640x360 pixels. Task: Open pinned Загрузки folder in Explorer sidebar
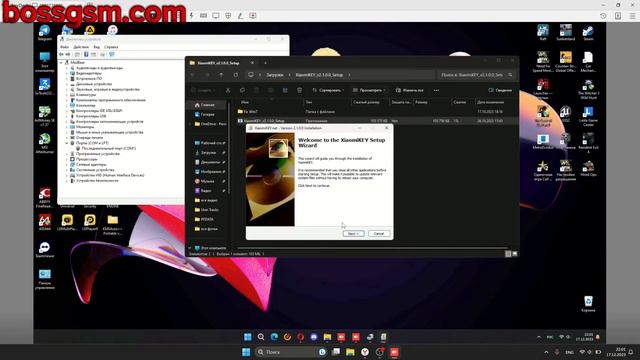click(x=209, y=153)
